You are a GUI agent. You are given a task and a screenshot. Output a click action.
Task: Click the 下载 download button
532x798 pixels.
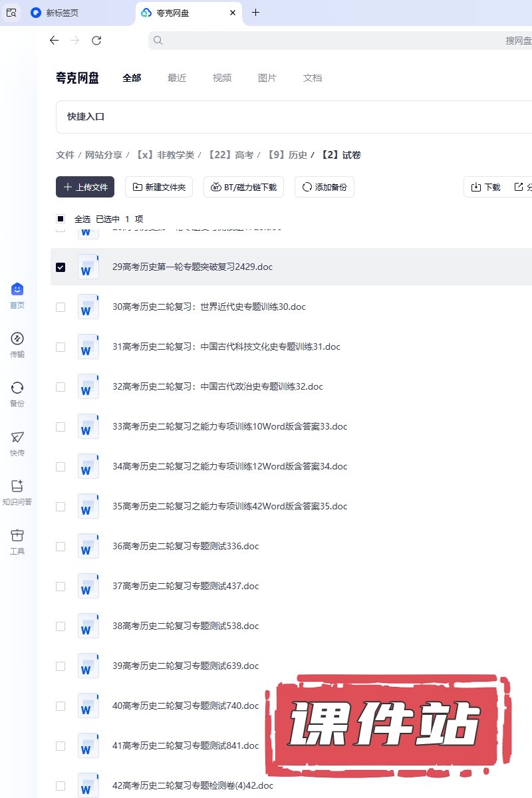(485, 188)
